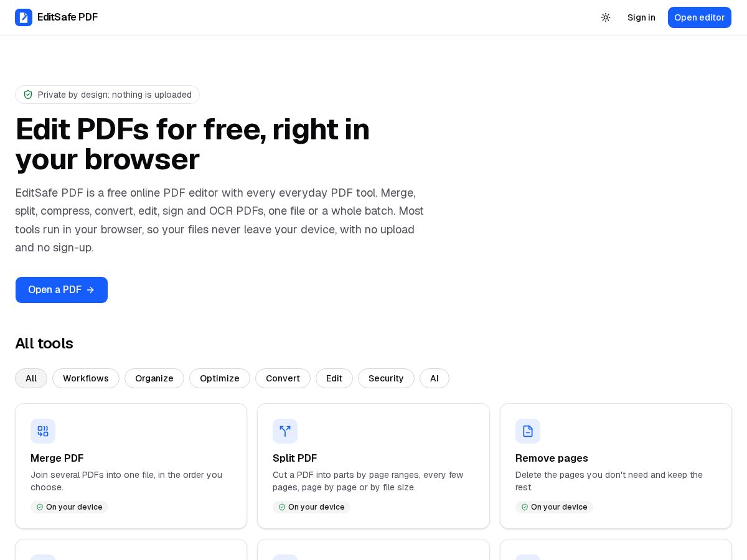Click the shield icon in the privacy badge

pyautogui.click(x=28, y=95)
